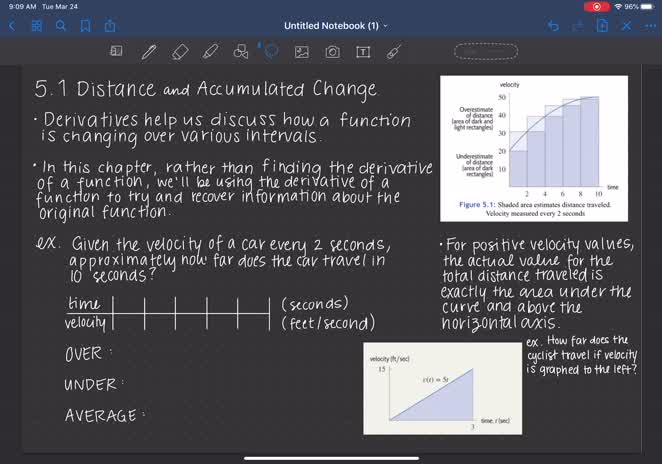
Task: Add a new page to notebook
Action: click(600, 25)
